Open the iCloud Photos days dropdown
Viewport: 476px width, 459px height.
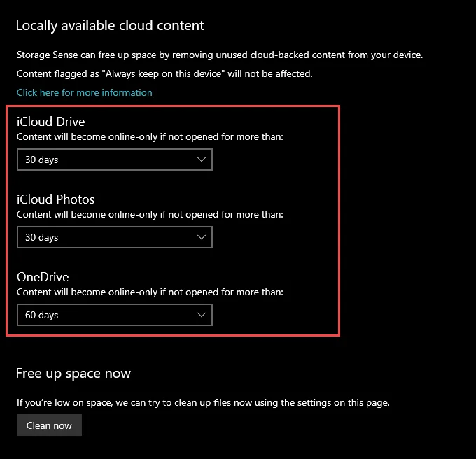[114, 237]
